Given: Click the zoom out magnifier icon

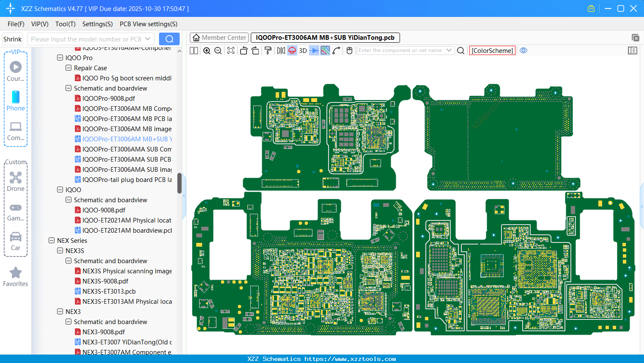Looking at the screenshot, I should [x=218, y=51].
